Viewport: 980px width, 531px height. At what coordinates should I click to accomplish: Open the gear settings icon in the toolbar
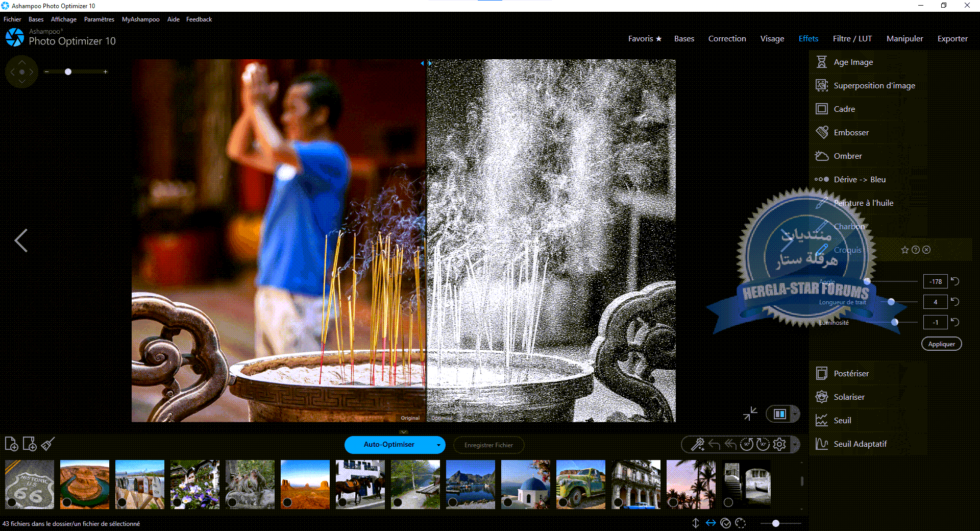click(x=779, y=445)
